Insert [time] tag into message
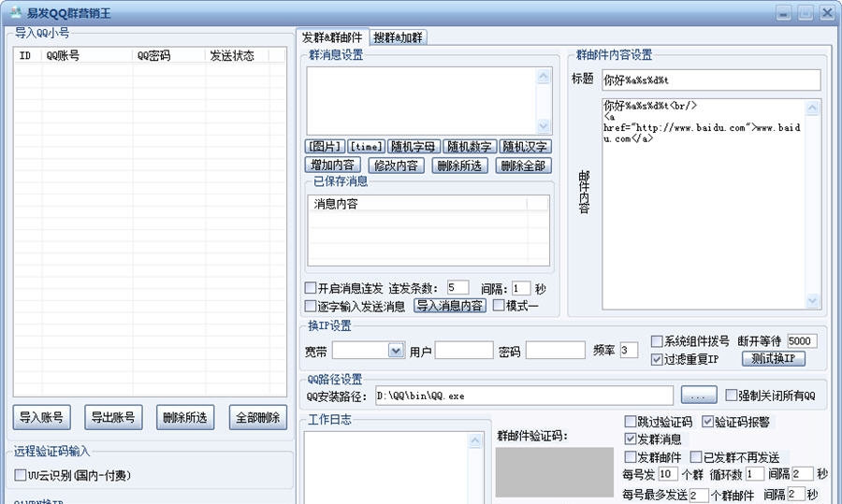This screenshot has height=504, width=842. click(x=366, y=147)
